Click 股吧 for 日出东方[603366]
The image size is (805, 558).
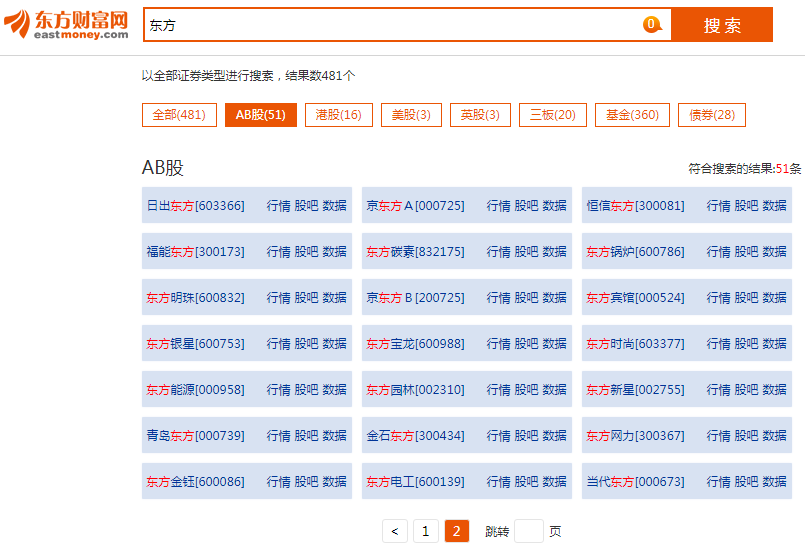pos(307,205)
